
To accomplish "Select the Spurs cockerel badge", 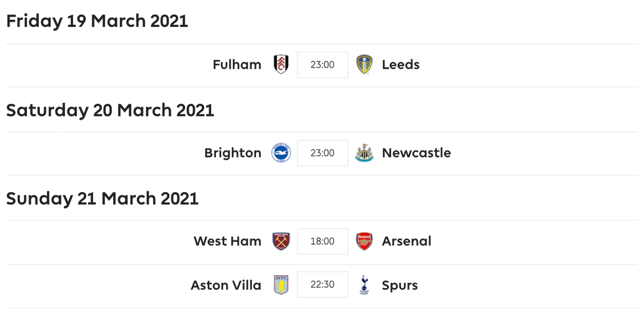I will (364, 285).
